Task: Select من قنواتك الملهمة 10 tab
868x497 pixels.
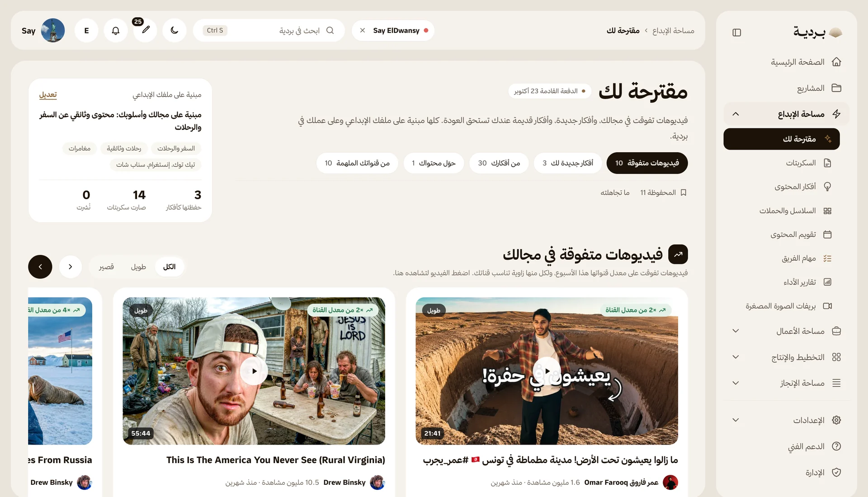Action: pos(357,163)
